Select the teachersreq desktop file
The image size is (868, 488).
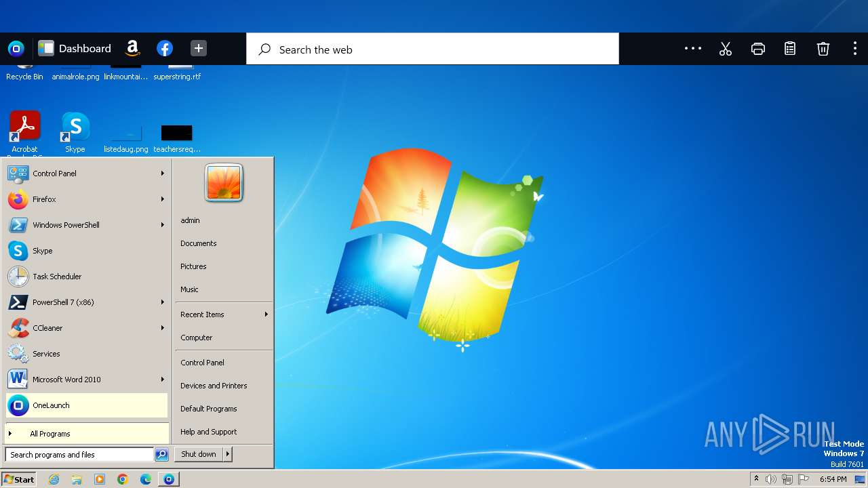tap(176, 138)
